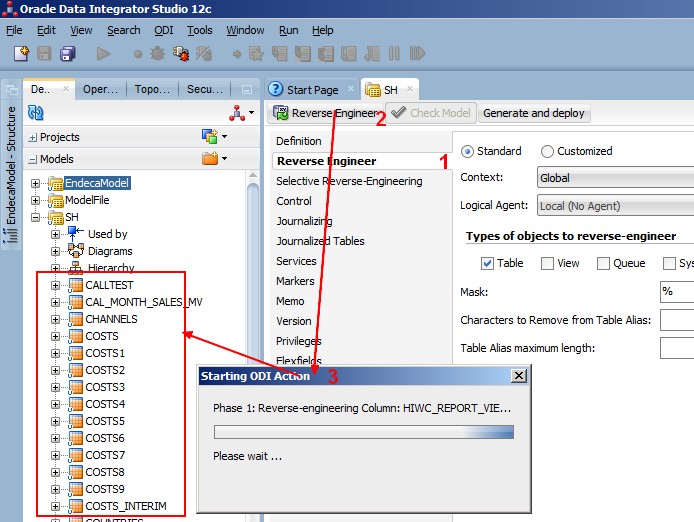694x522 pixels.
Task: Close the Starting ODI Action dialog
Action: [x=519, y=376]
